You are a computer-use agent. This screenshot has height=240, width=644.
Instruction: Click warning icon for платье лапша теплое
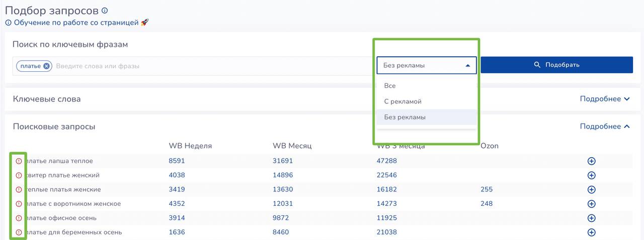pos(19,161)
